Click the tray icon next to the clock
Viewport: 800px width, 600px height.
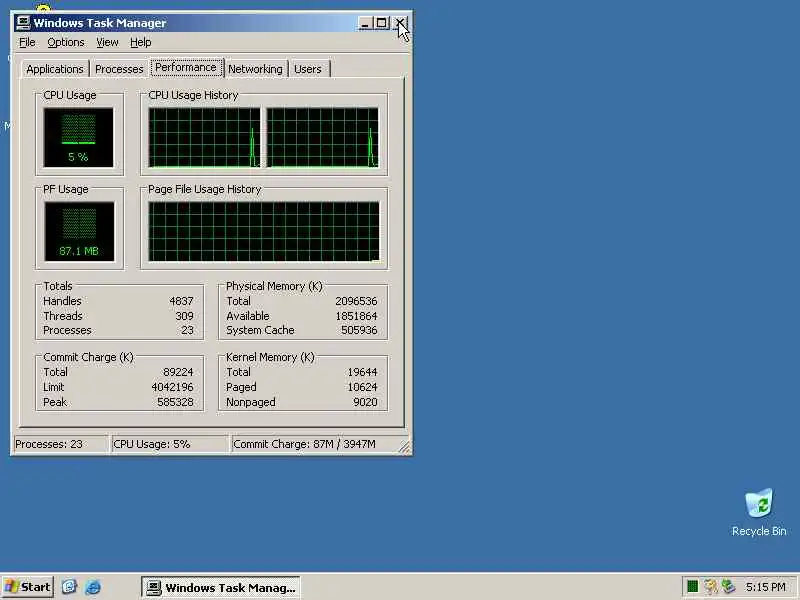coord(728,587)
